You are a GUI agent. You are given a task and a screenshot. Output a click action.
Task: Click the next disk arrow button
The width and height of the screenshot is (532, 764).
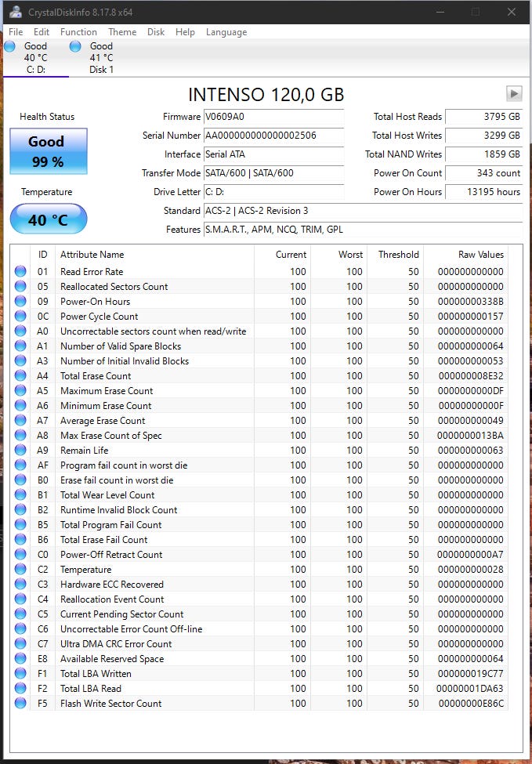pyautogui.click(x=514, y=93)
